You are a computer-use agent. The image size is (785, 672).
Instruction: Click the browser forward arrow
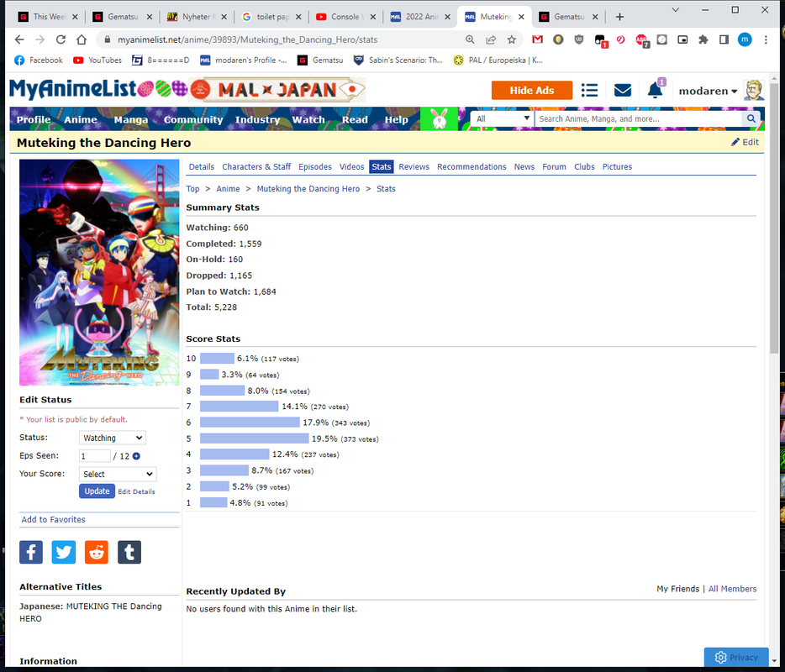40,39
